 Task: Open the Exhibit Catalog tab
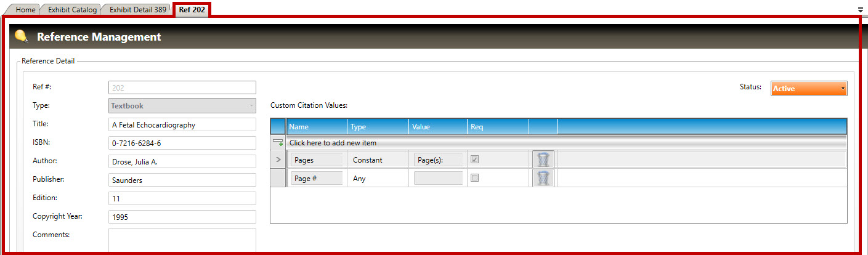click(72, 10)
